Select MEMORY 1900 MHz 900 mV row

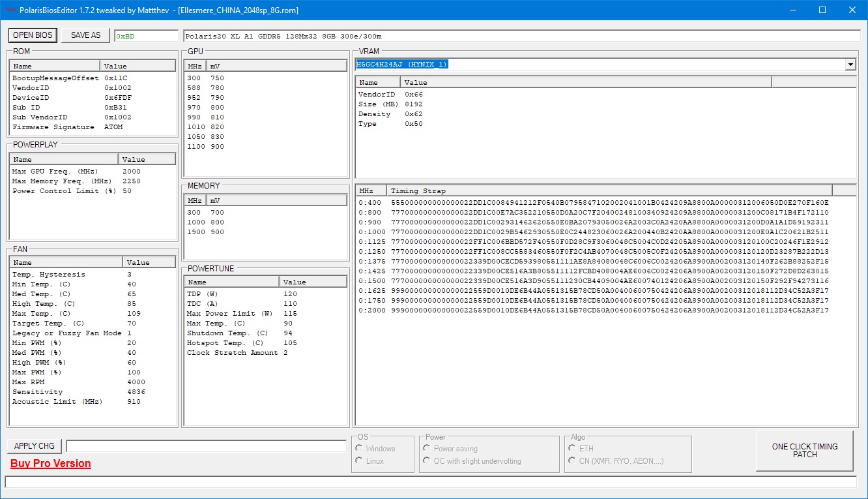click(266, 232)
